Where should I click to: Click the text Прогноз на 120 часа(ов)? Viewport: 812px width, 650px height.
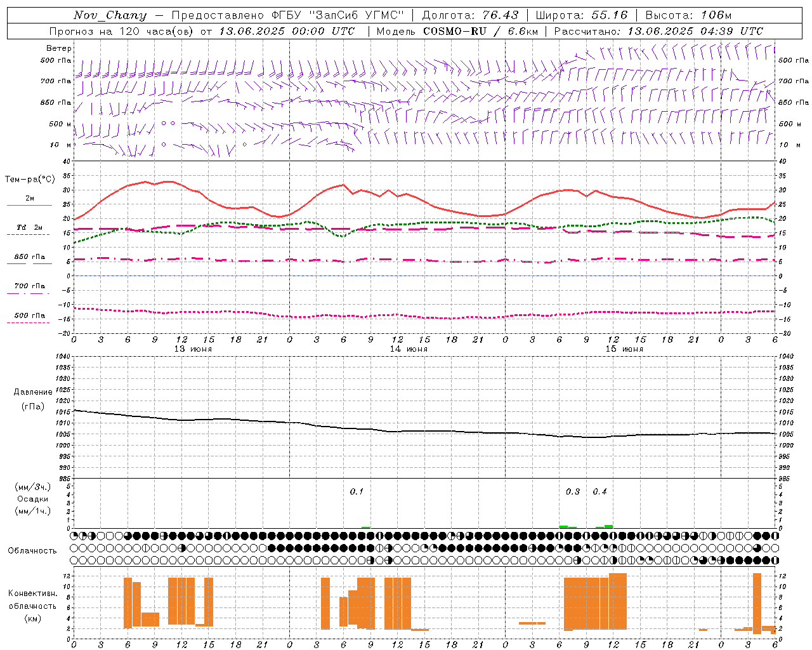[122, 31]
